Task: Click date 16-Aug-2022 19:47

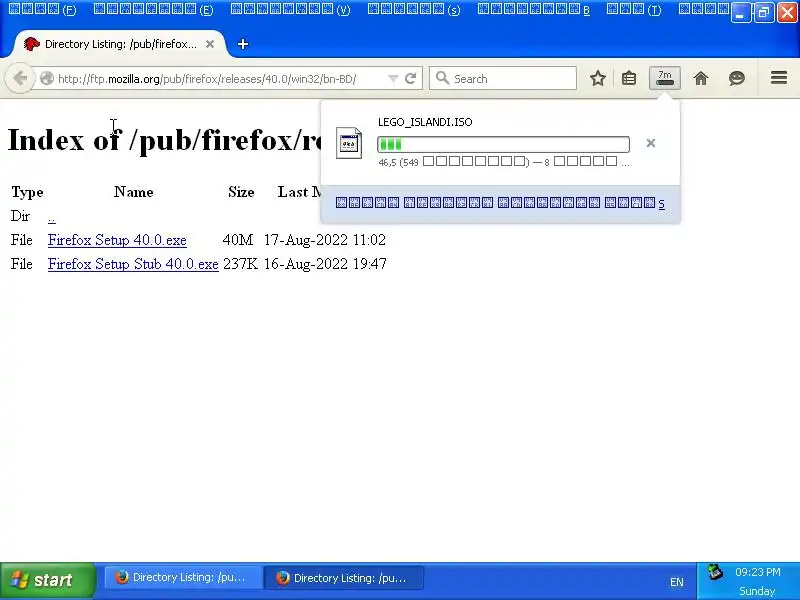Action: 326,264
